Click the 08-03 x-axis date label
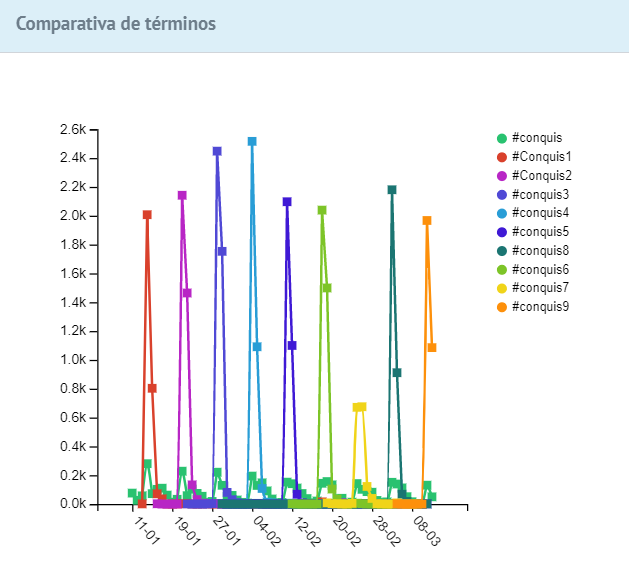 (426, 531)
